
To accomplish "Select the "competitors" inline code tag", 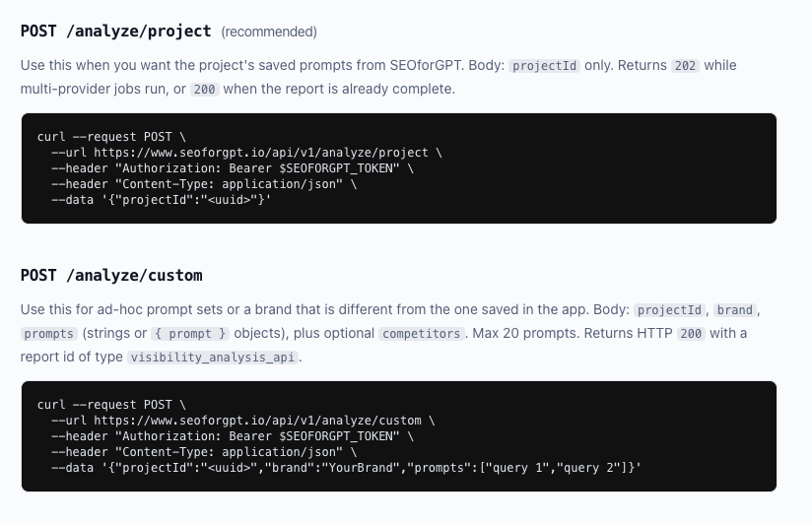I will pos(421,334).
